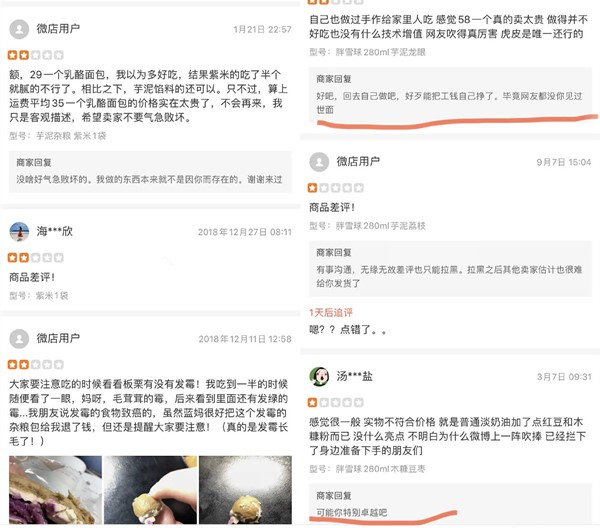Click the 微店用户 avatar dated 9月7日
Screen dimensions: 600x528
[x=319, y=162]
